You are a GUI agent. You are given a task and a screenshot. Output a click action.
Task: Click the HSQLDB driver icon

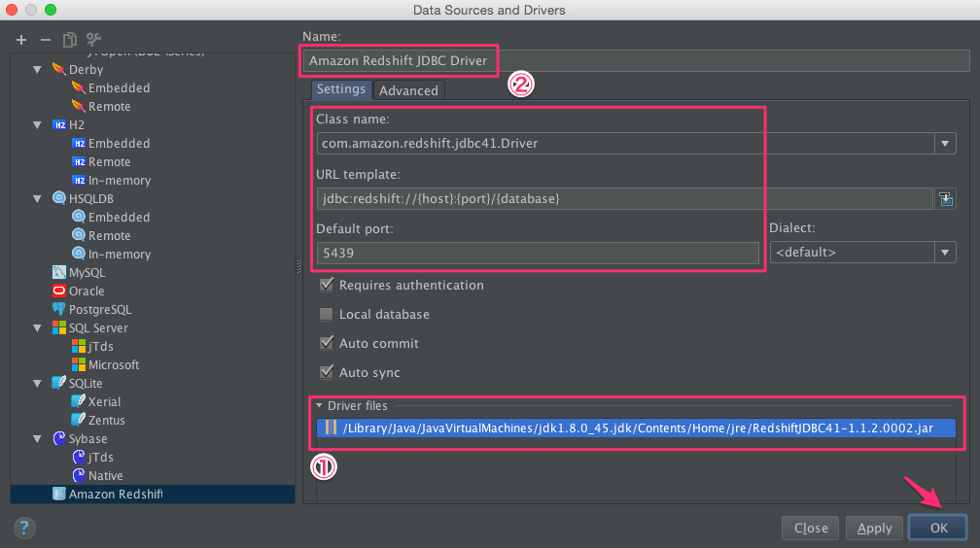coord(59,198)
